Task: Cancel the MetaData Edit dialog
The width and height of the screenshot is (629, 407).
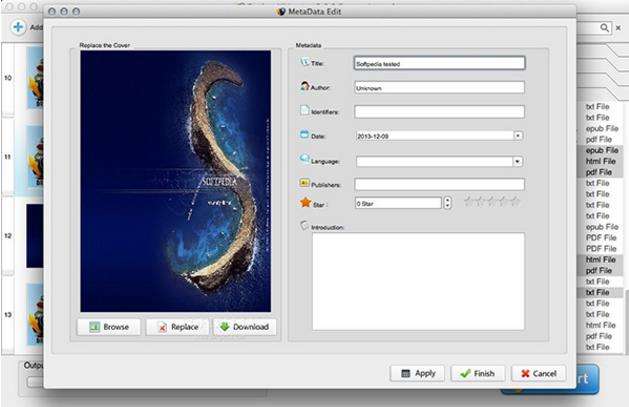Action: pyautogui.click(x=539, y=373)
